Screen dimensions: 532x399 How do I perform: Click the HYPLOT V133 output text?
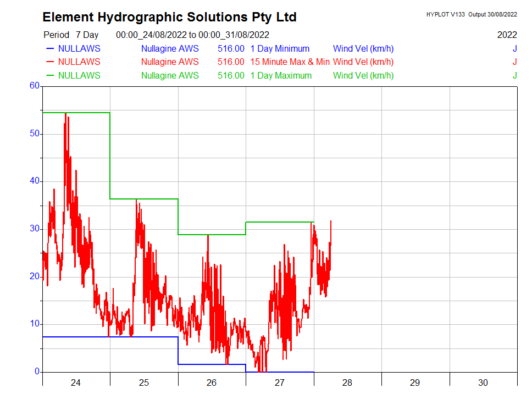[471, 14]
